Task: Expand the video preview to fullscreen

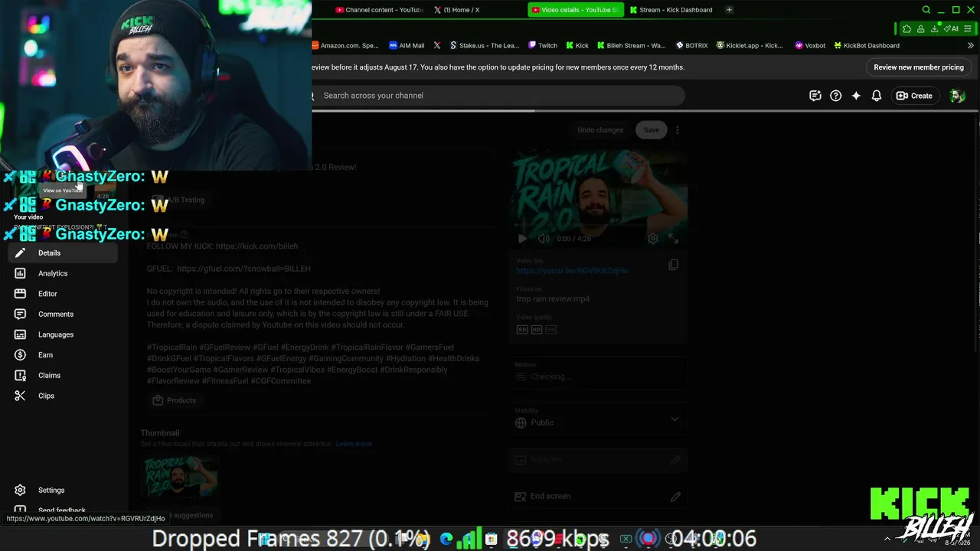Action: pyautogui.click(x=673, y=239)
